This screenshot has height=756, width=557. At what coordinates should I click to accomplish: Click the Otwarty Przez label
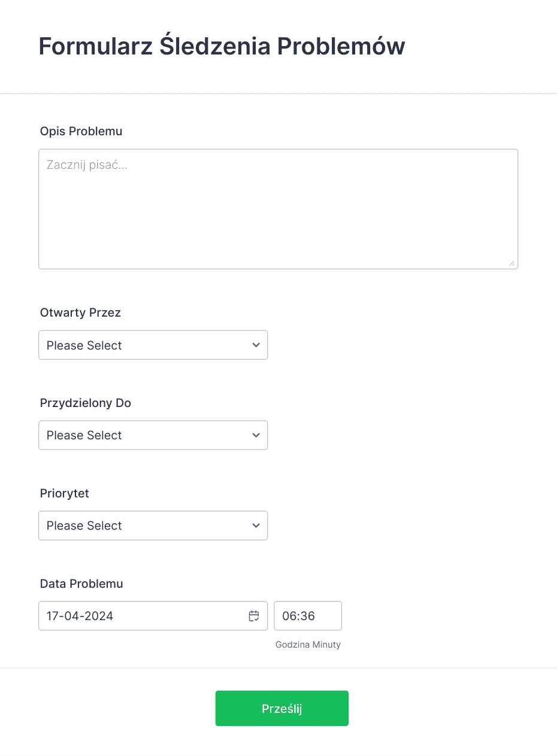tap(80, 312)
